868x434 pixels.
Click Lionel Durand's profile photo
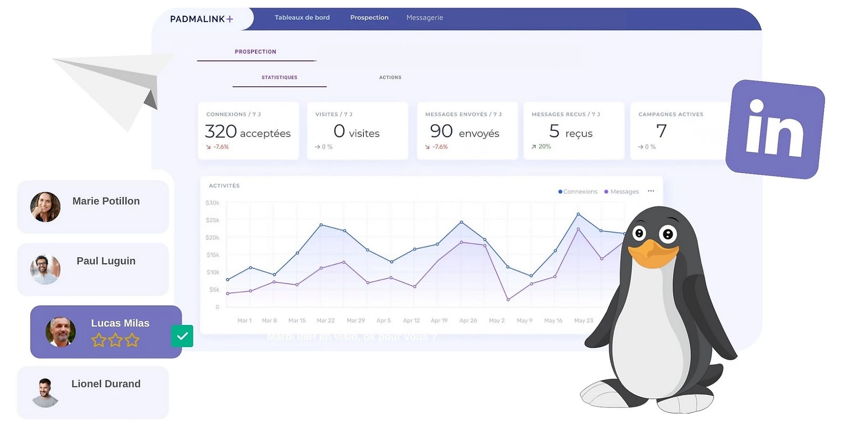coord(45,392)
